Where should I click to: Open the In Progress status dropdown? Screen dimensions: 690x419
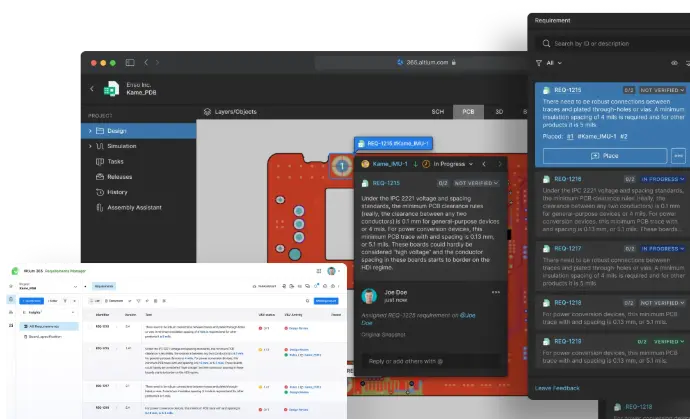coord(448,164)
